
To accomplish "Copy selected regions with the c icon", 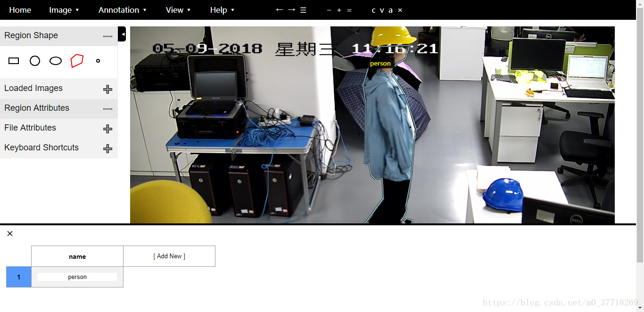I will click(373, 10).
